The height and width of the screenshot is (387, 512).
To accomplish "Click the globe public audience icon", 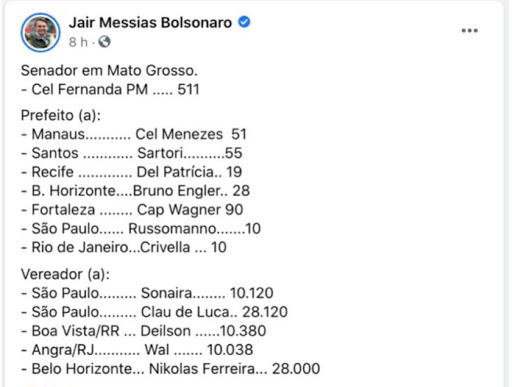I will [104, 42].
